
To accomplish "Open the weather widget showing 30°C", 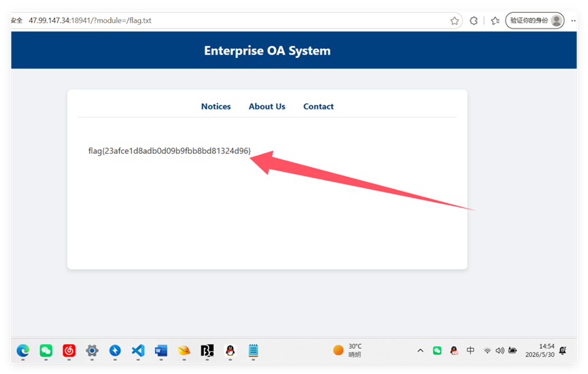I will click(347, 350).
